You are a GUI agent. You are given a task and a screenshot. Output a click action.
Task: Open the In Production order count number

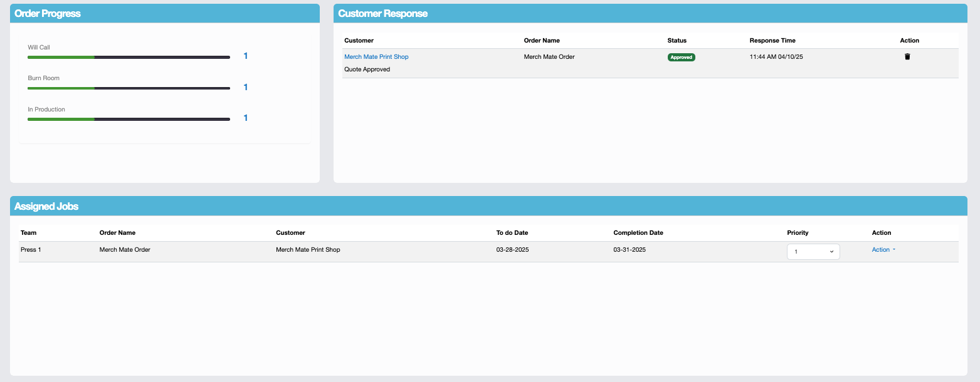(246, 118)
